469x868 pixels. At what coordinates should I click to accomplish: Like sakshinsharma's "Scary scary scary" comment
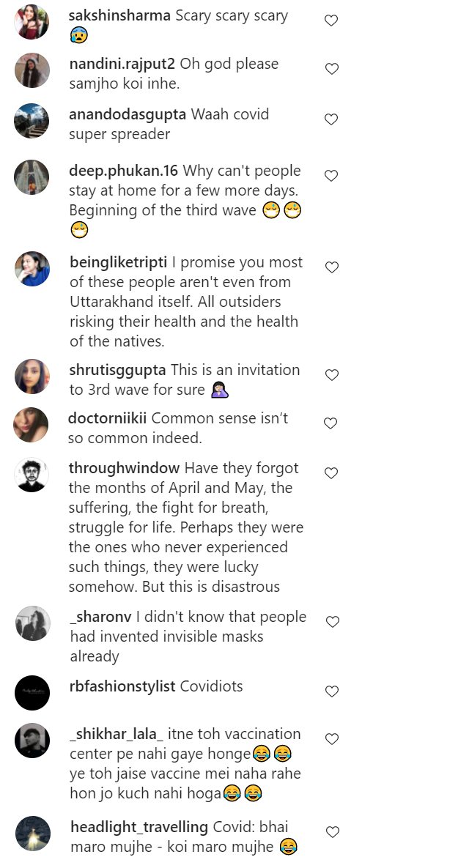(331, 21)
